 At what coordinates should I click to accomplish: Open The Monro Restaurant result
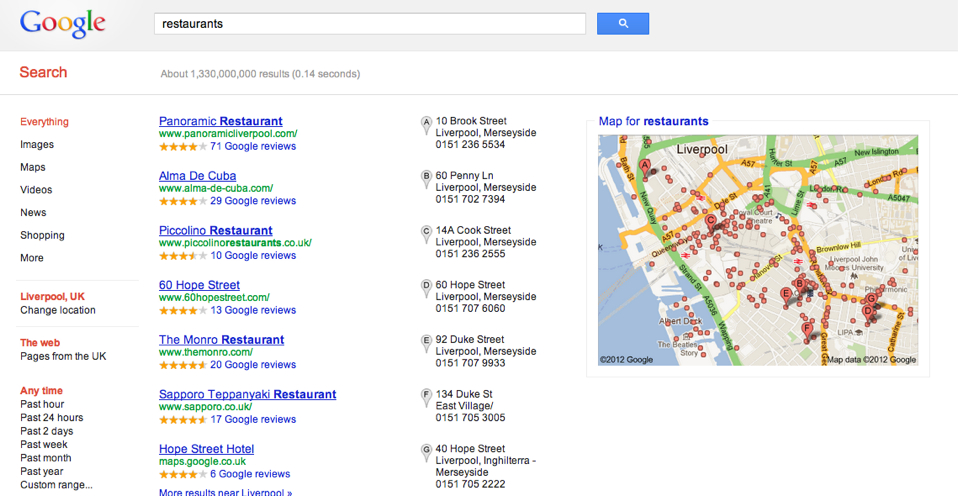click(x=221, y=340)
